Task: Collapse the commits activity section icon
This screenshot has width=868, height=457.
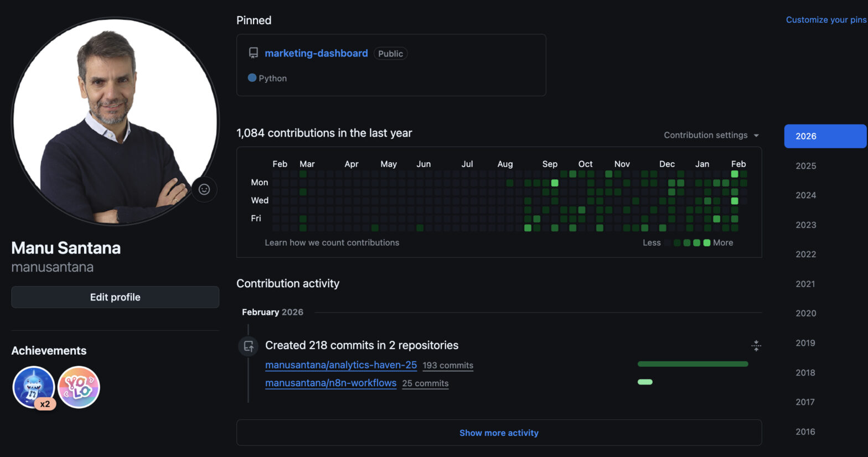Action: click(756, 346)
